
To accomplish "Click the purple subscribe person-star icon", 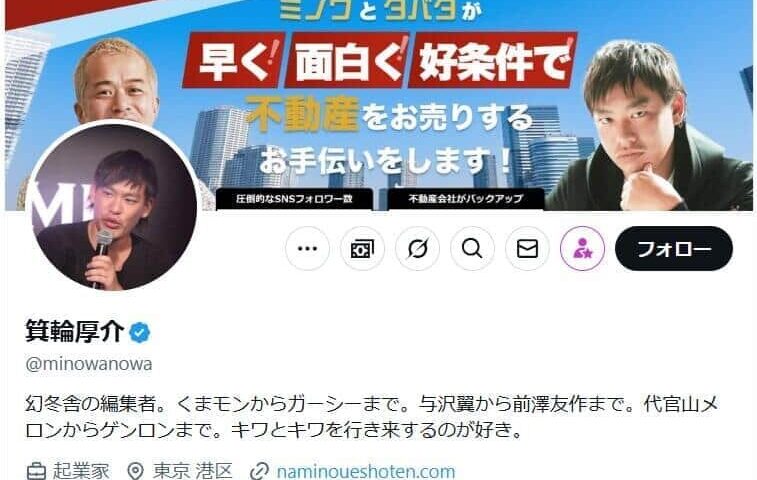I will (582, 248).
